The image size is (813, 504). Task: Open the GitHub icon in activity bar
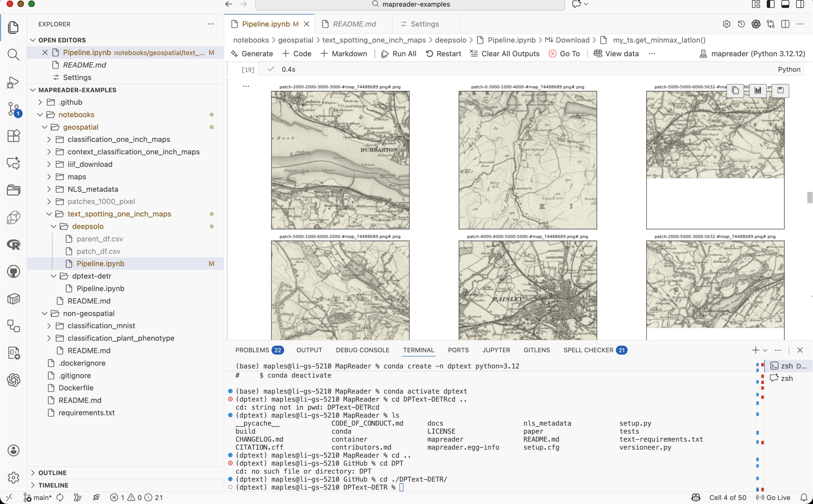pyautogui.click(x=13, y=272)
